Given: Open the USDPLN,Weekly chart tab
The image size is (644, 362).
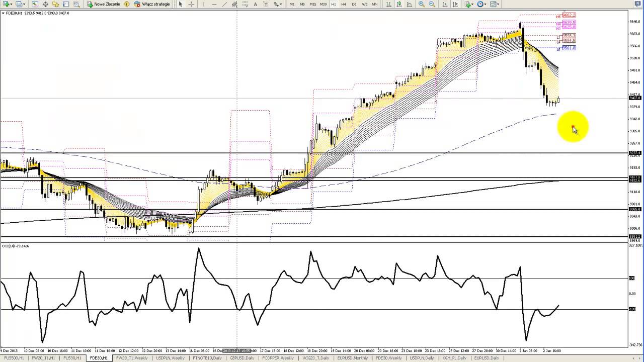Looking at the screenshot, I should tap(170, 358).
